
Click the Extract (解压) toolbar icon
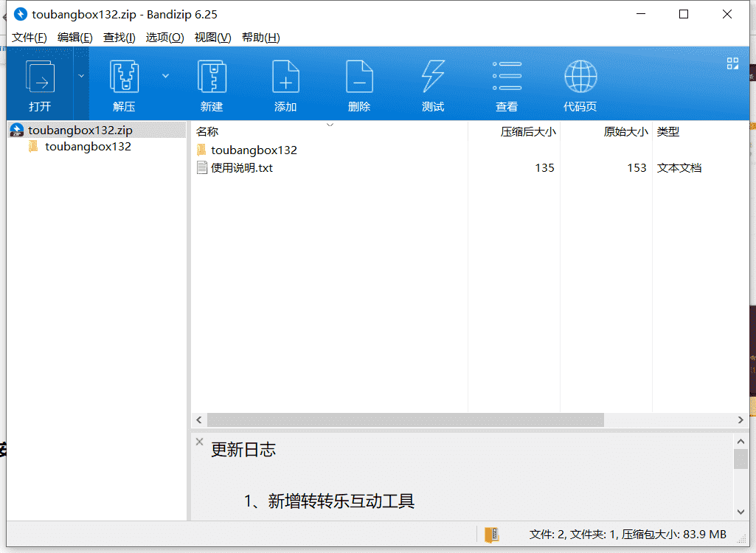(x=125, y=77)
